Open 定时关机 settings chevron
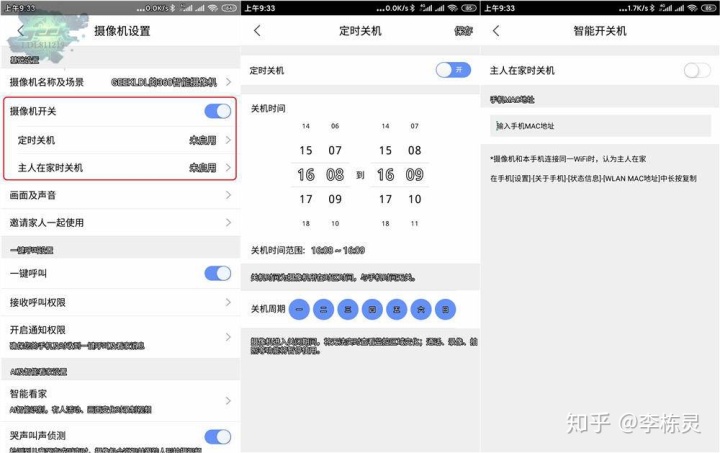Viewport: 720px width, 453px height. click(228, 140)
